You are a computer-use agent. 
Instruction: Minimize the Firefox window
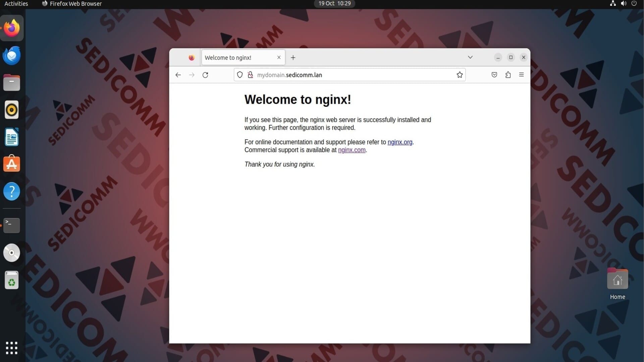click(498, 57)
